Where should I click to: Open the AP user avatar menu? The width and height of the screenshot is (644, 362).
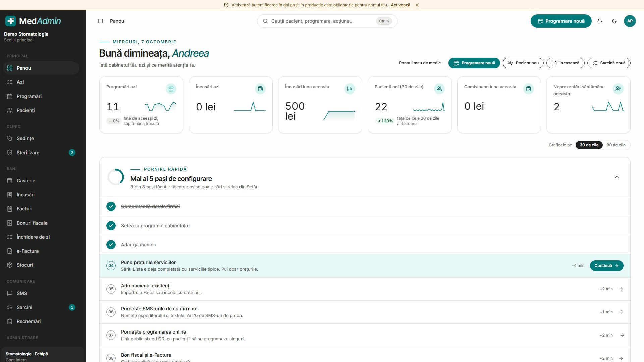click(x=630, y=21)
